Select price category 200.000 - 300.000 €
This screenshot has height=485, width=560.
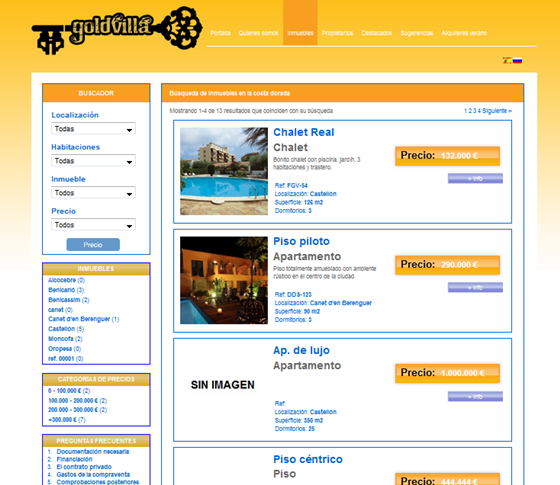[x=78, y=410]
